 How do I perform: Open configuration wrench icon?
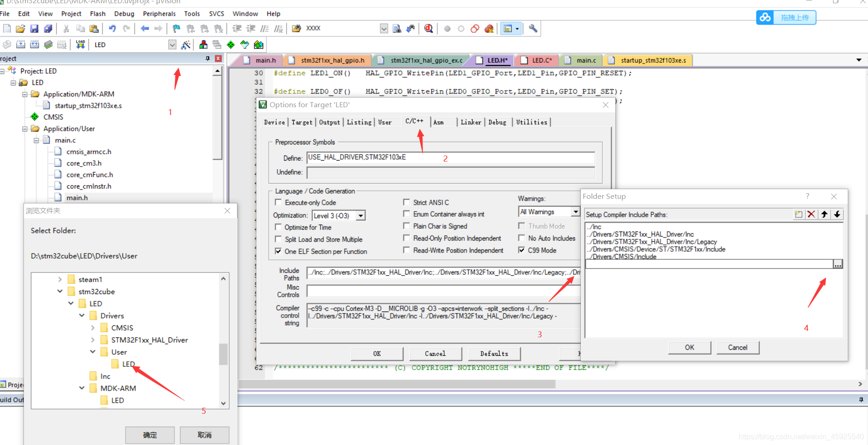pyautogui.click(x=533, y=29)
